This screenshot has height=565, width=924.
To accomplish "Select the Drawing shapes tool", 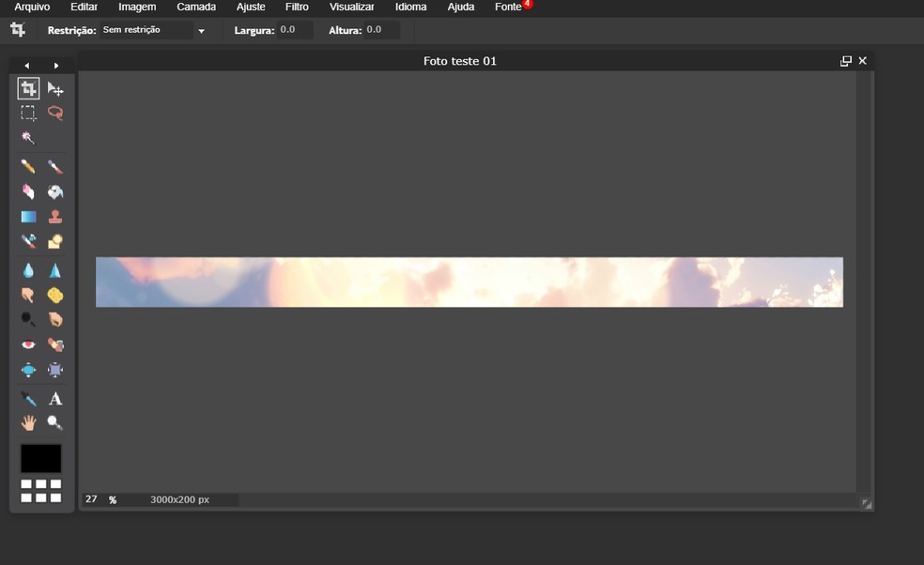I will (55, 241).
